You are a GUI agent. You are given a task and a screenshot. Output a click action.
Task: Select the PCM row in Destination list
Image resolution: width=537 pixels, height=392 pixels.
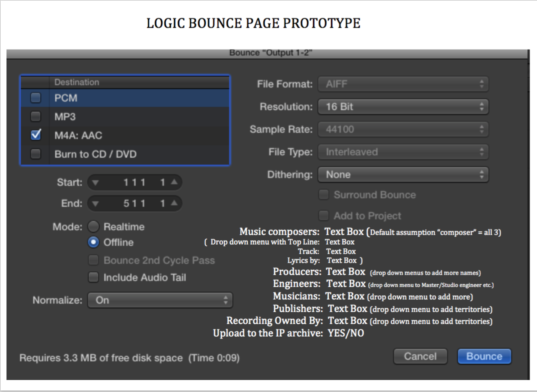[x=125, y=98]
